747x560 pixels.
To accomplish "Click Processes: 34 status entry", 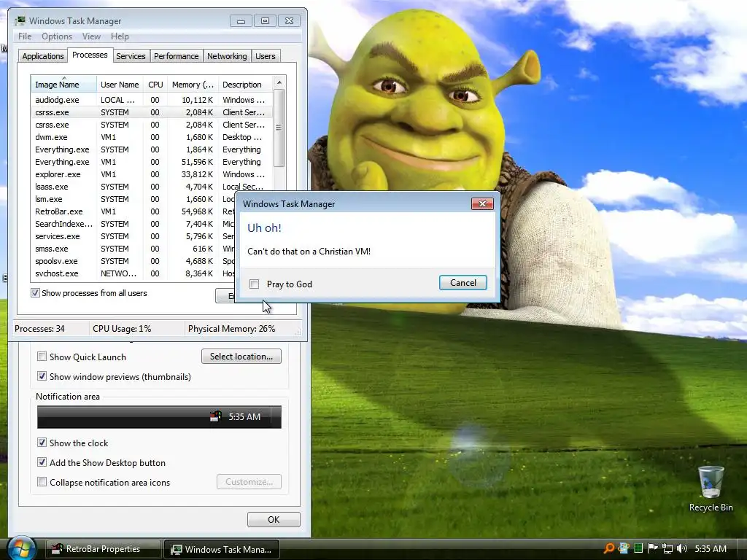I will [39, 329].
